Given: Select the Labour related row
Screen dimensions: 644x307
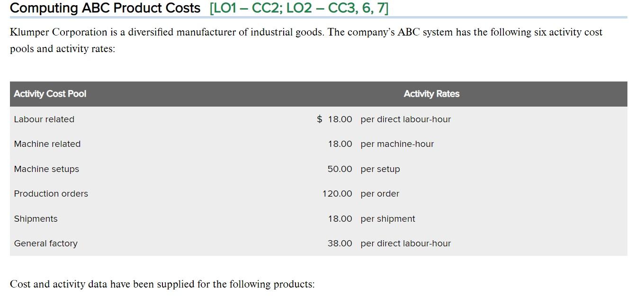Looking at the screenshot, I should coord(44,119).
